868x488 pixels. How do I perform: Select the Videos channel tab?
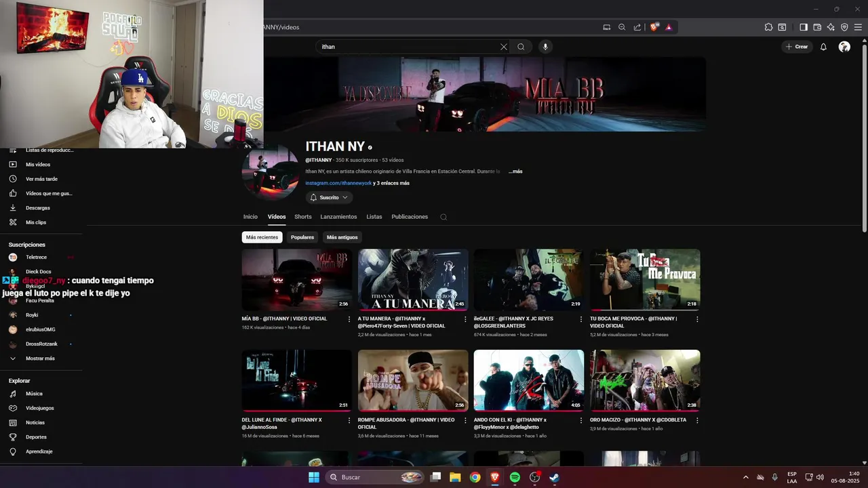[x=277, y=217]
